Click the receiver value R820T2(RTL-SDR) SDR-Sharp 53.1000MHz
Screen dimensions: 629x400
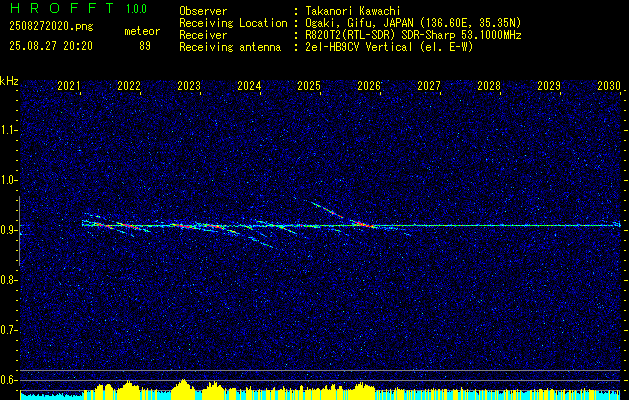coord(414,35)
